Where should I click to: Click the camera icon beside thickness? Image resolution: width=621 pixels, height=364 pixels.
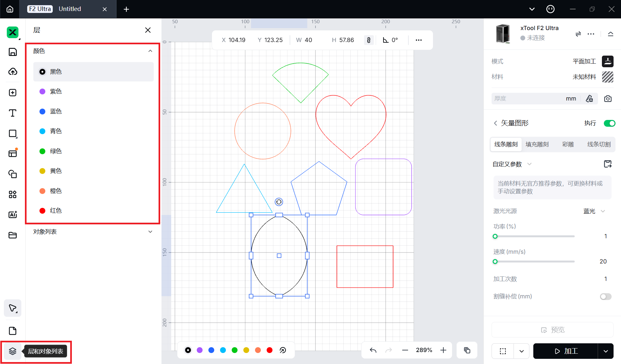pos(608,99)
